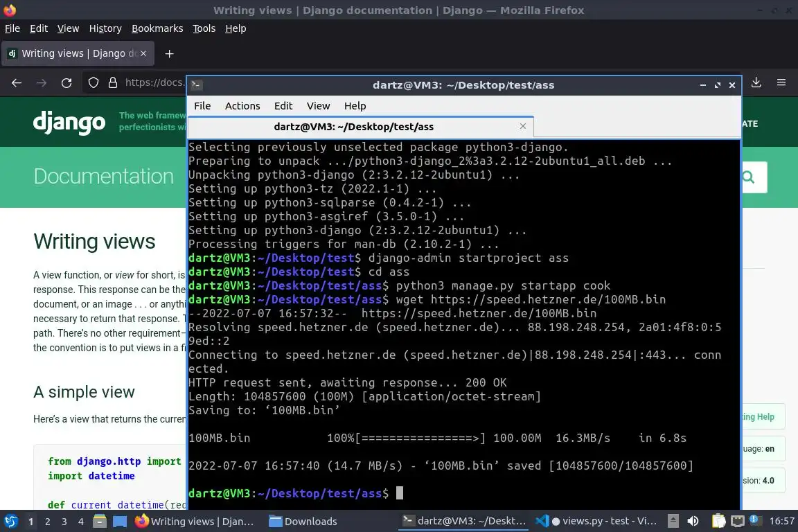Viewport: 798px width, 532px height.
Task: Open Firefox hamburger application menu
Action: click(x=781, y=82)
